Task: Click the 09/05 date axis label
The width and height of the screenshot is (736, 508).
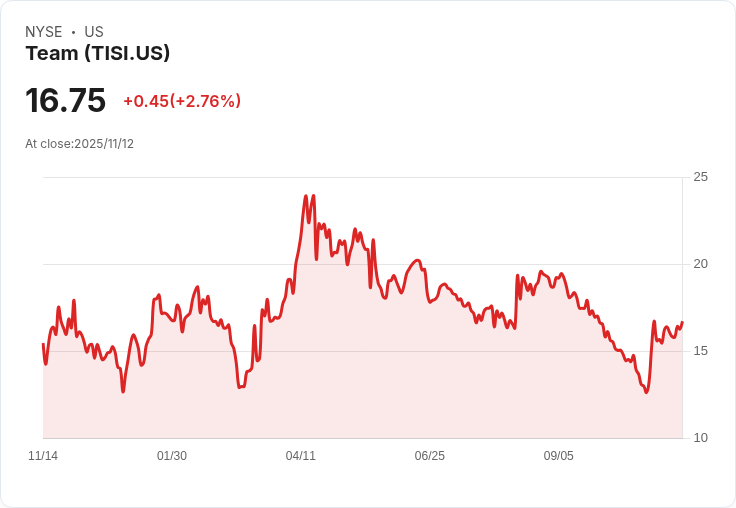Action: pos(559,456)
